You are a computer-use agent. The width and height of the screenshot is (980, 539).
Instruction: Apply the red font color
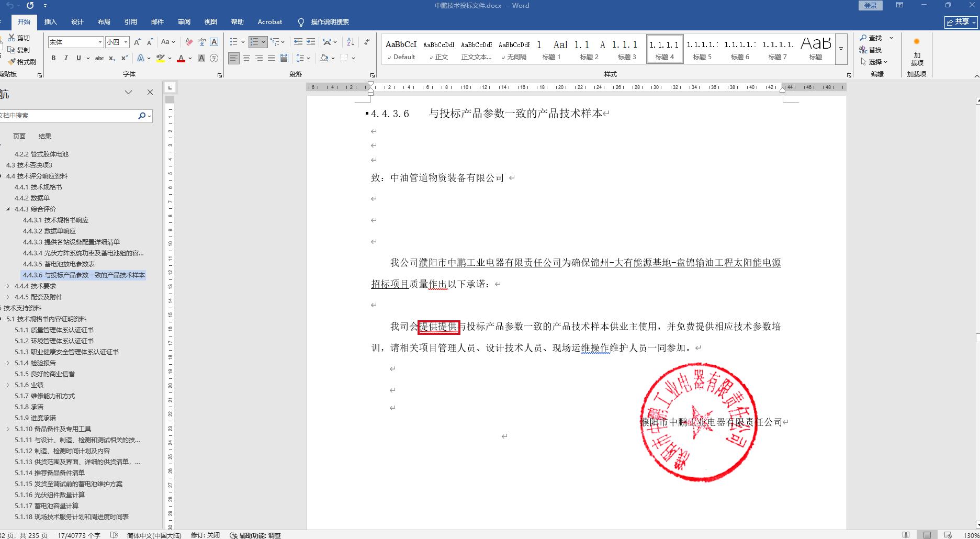click(x=181, y=58)
